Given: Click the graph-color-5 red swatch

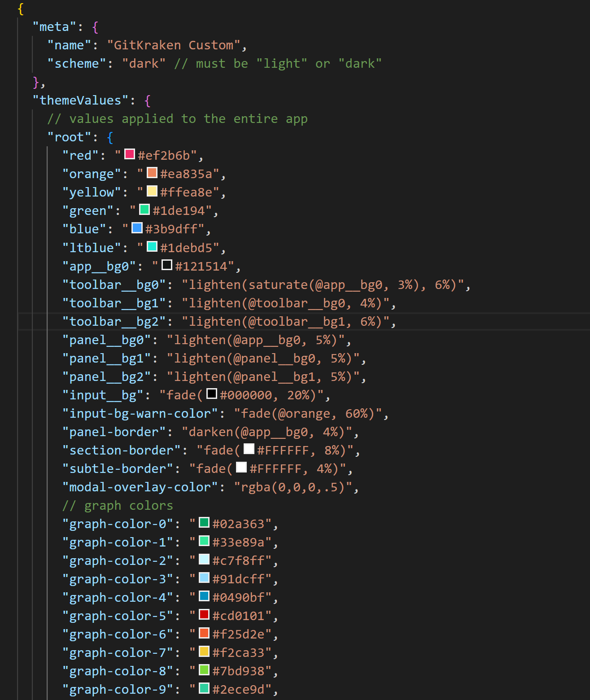Looking at the screenshot, I should 204,614.
